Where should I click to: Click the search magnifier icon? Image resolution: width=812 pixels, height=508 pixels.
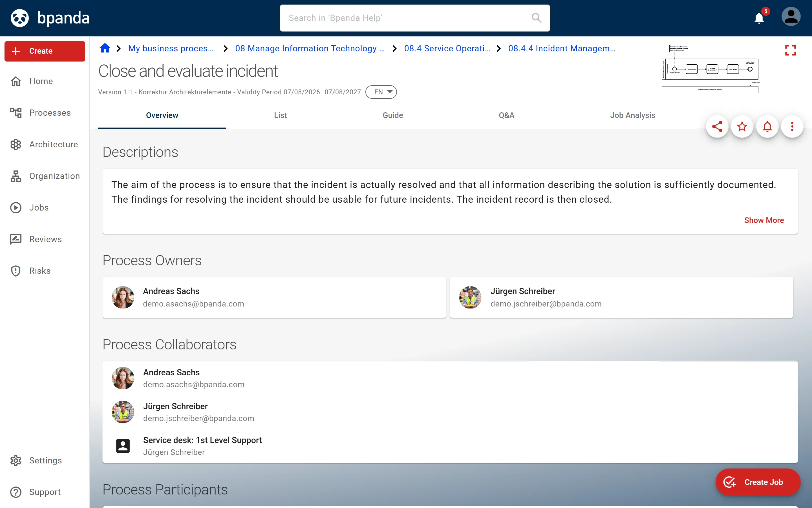[537, 18]
